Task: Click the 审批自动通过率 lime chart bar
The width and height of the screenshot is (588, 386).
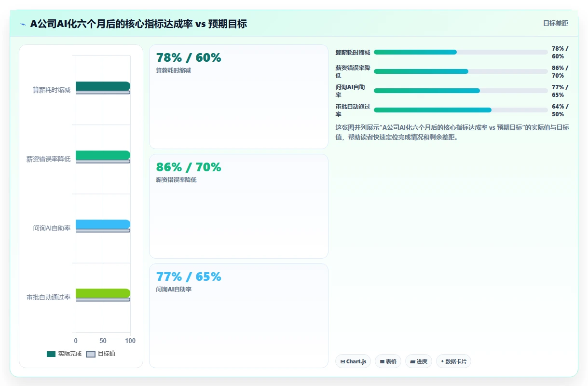Action: 103,293
